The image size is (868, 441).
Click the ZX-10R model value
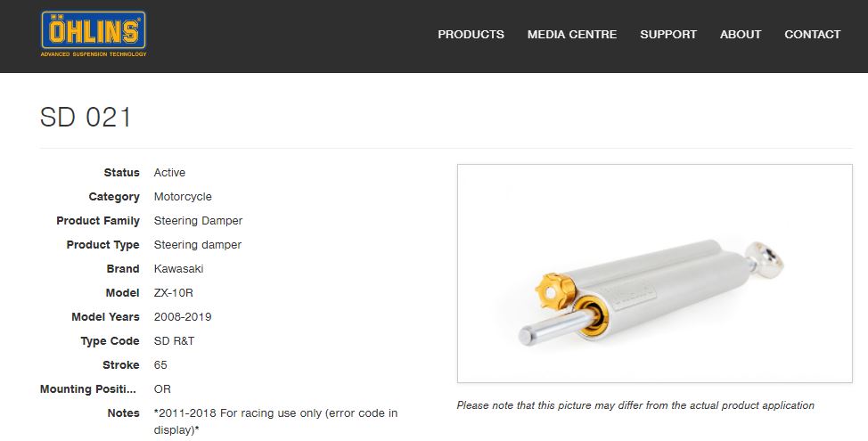(173, 293)
